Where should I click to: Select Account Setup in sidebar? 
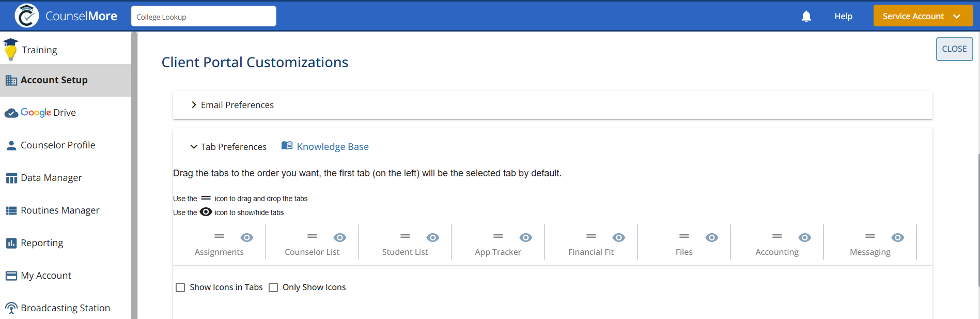(x=66, y=80)
